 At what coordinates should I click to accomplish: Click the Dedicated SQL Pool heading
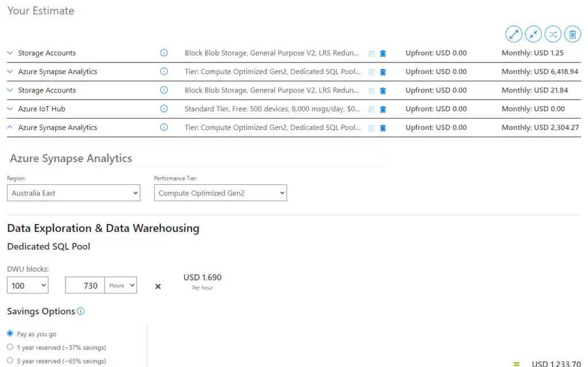pyautogui.click(x=49, y=246)
